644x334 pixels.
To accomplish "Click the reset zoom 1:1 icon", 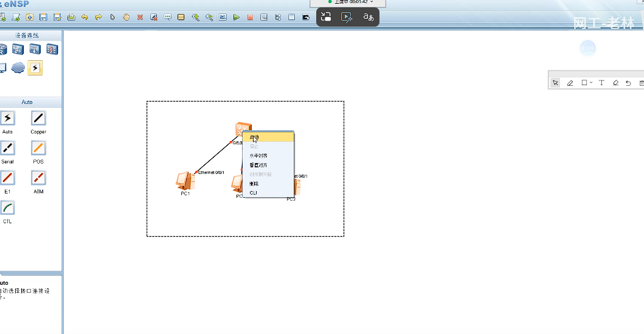I will point(223,17).
